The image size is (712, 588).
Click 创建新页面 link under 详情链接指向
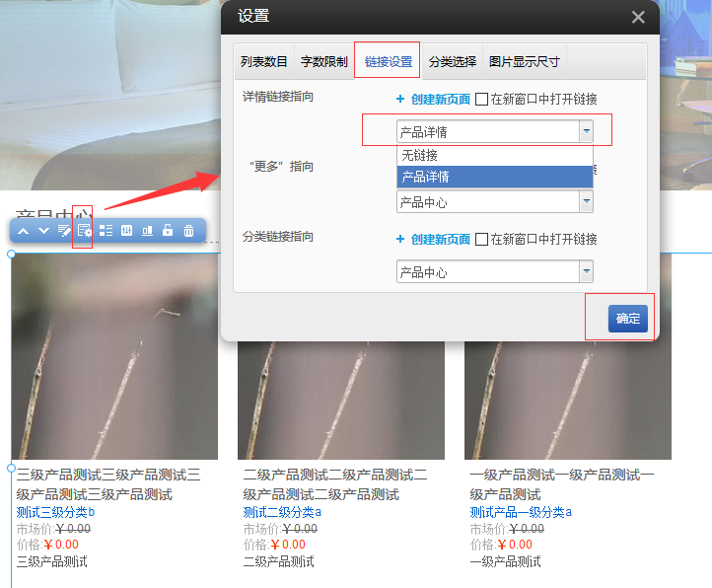coord(440,100)
